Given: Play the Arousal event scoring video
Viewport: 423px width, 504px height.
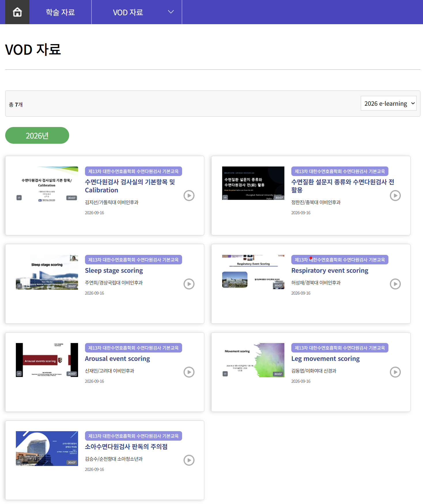Looking at the screenshot, I should tap(189, 372).
